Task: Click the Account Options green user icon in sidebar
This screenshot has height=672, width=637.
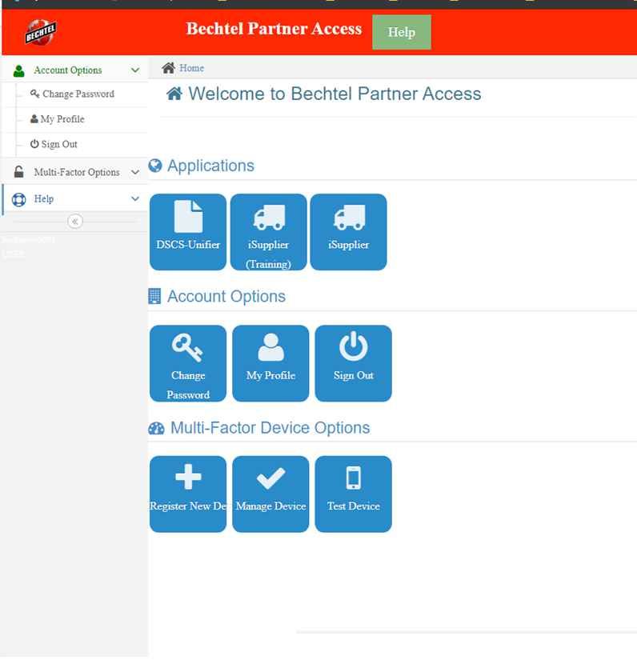Action: [x=19, y=70]
